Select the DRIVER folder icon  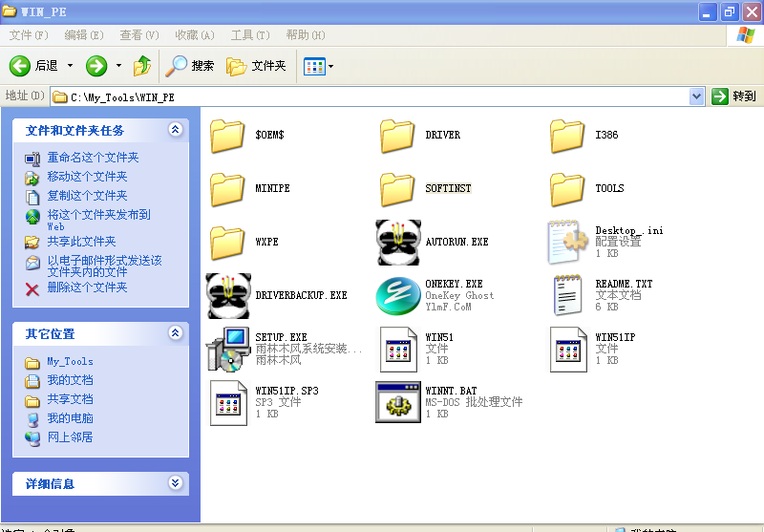[397, 136]
